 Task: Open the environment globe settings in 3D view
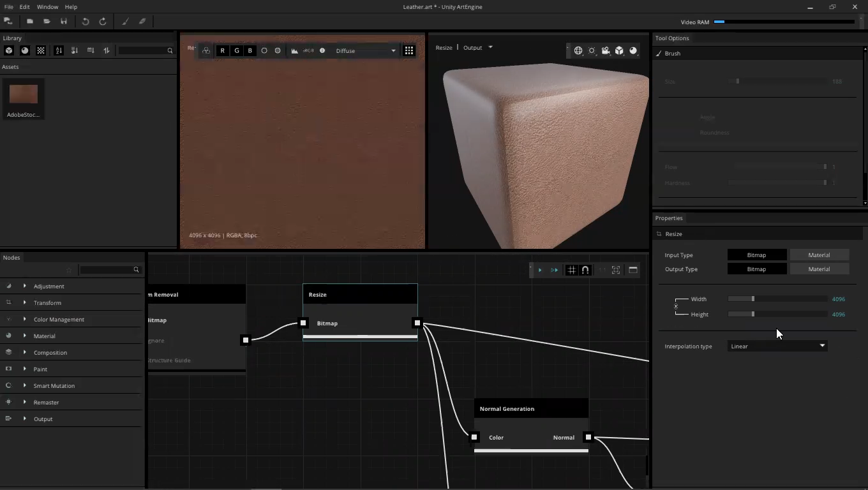coord(578,50)
